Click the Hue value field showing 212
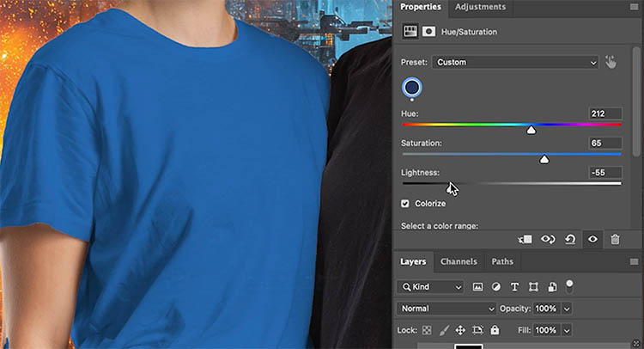This screenshot has height=349, width=644. (x=605, y=113)
